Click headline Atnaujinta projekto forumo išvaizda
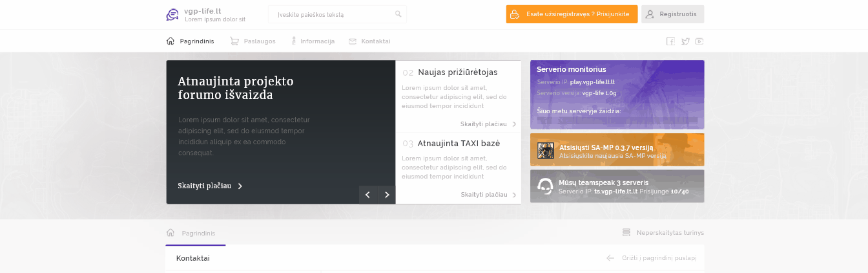The height and width of the screenshot is (273, 868). tap(236, 88)
